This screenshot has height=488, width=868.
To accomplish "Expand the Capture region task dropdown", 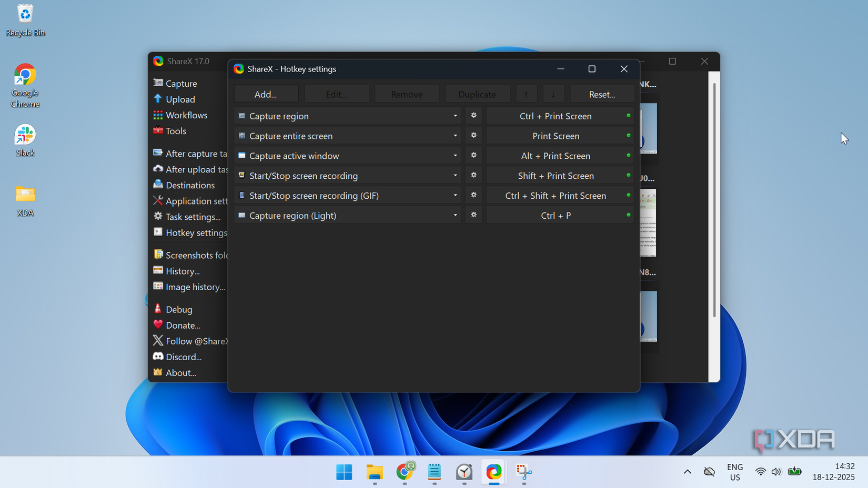I will (455, 116).
